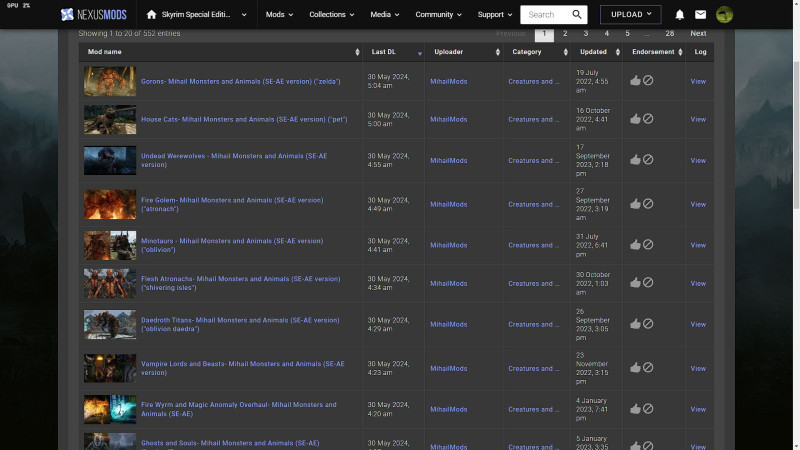View log for Gorons mod
Image resolution: width=800 pixels, height=450 pixels.
pyautogui.click(x=698, y=81)
